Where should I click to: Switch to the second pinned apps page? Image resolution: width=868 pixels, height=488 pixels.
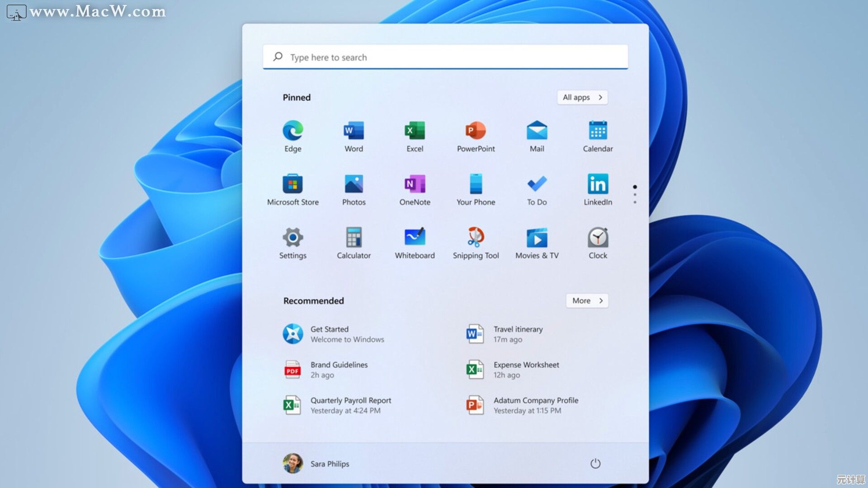tap(635, 194)
